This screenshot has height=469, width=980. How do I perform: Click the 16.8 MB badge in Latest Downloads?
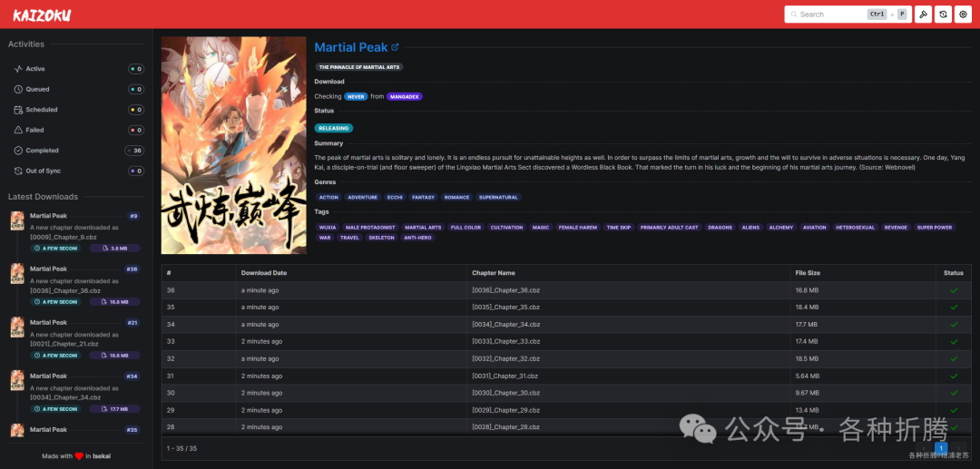pyautogui.click(x=114, y=302)
